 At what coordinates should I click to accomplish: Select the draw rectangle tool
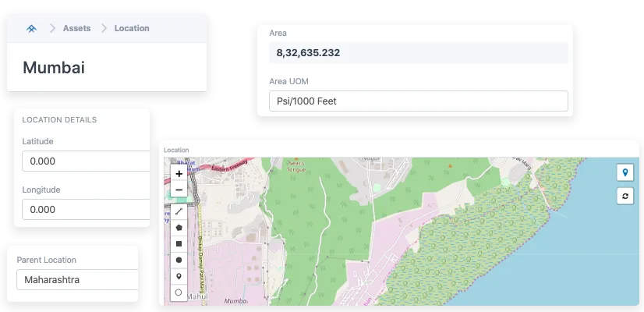click(x=179, y=243)
